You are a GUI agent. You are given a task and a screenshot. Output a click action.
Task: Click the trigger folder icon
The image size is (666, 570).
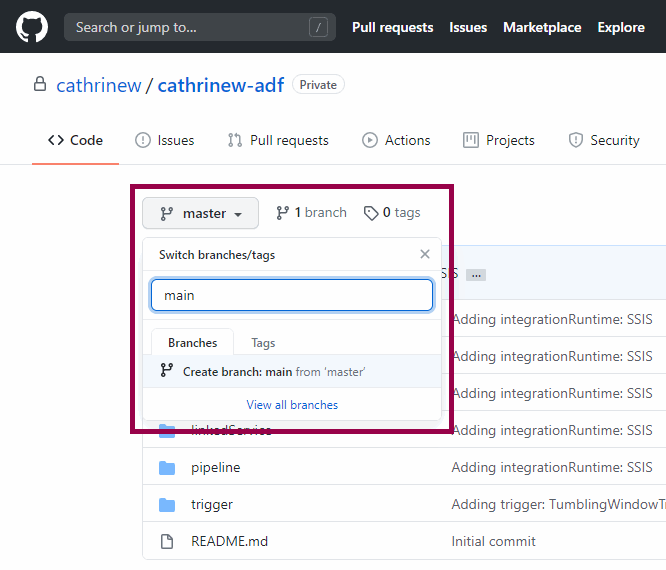[167, 504]
